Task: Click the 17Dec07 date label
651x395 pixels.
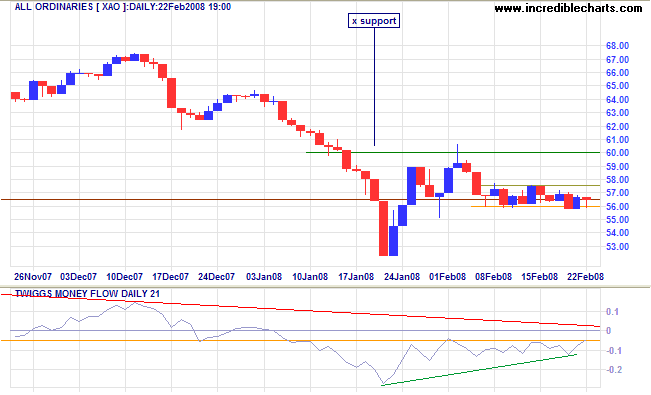Action: point(171,277)
